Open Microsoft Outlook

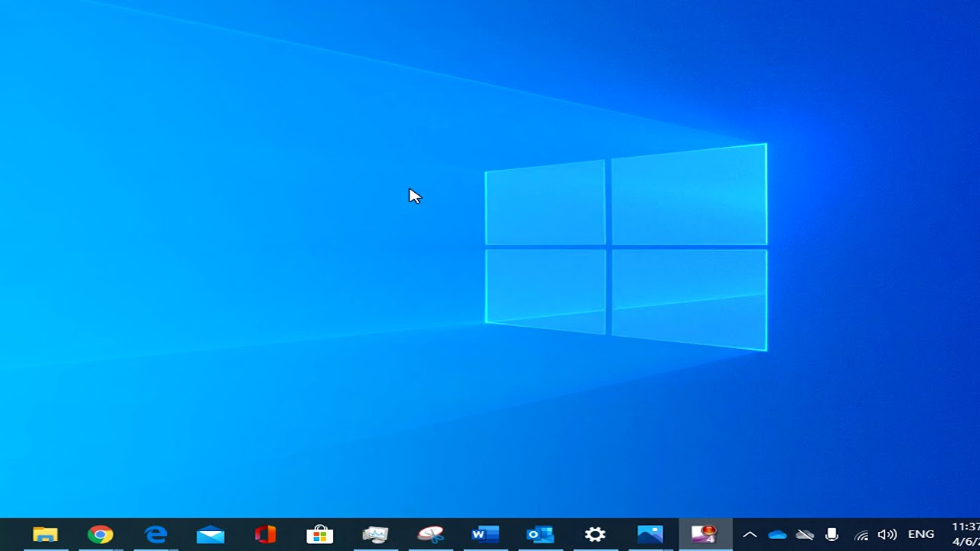click(x=541, y=534)
